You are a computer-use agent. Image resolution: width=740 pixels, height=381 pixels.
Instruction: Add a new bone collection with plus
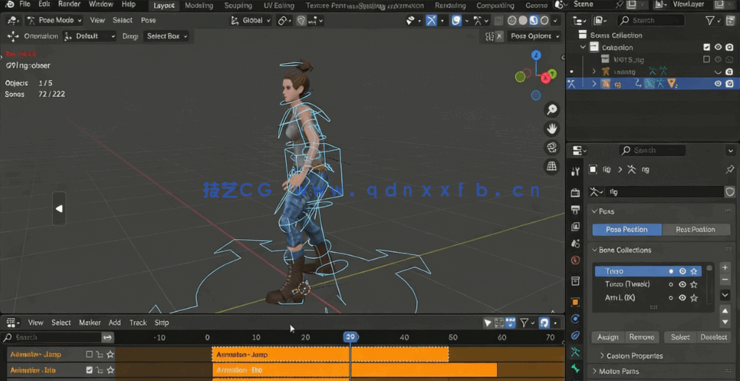(x=725, y=267)
